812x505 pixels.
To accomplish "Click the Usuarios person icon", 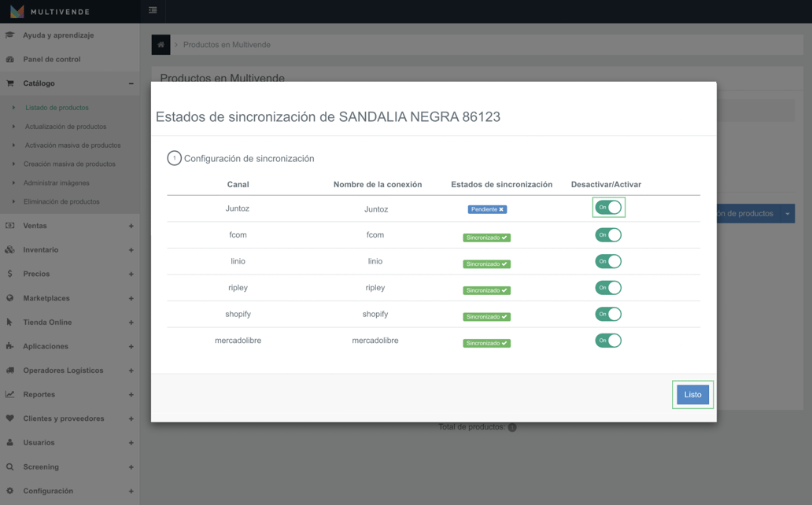I will pos(10,442).
